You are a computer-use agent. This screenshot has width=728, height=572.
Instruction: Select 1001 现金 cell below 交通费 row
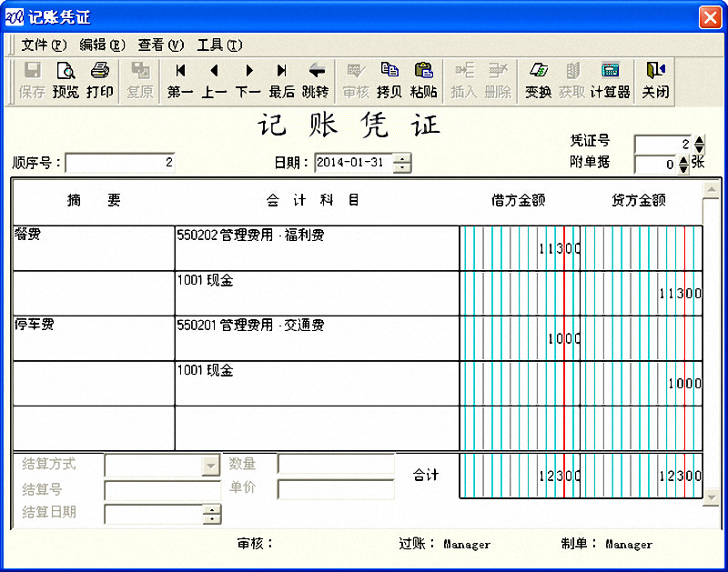tap(317, 383)
